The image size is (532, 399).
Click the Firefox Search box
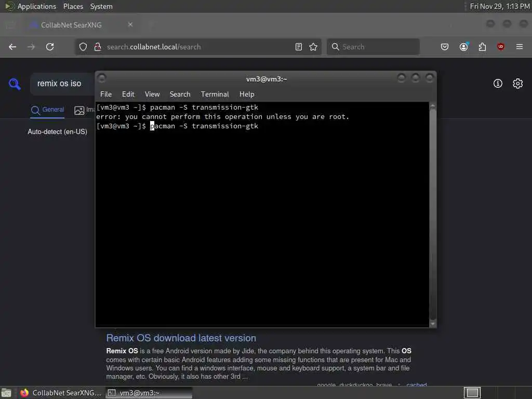373,47
